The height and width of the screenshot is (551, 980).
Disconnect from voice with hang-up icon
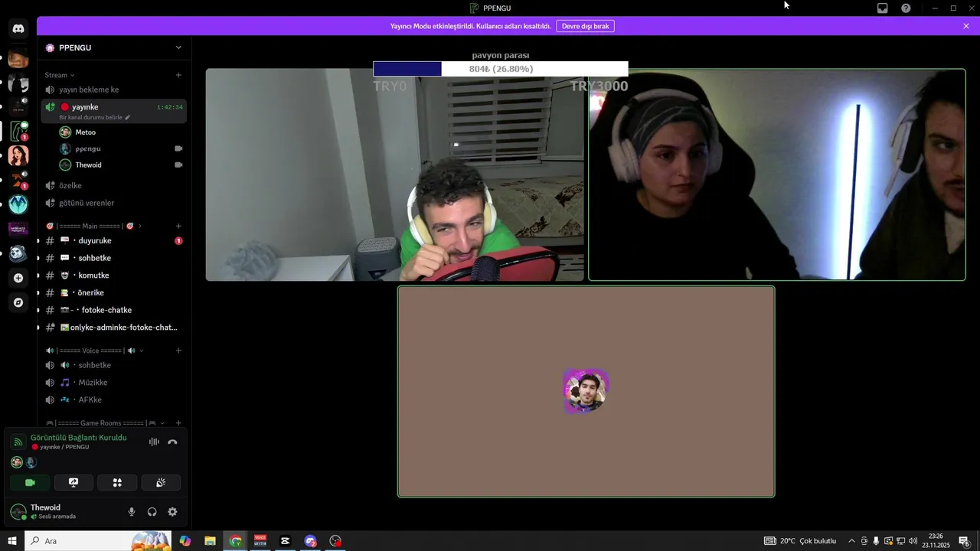coord(173,442)
